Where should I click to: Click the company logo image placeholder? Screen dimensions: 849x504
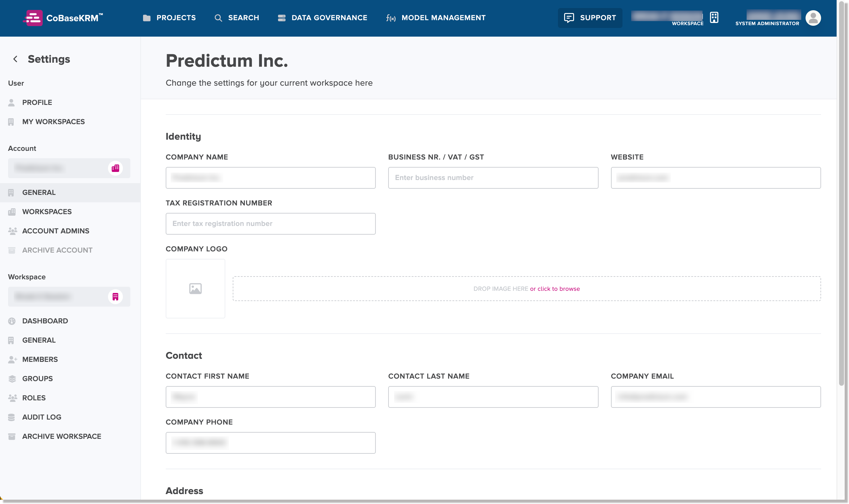(195, 289)
